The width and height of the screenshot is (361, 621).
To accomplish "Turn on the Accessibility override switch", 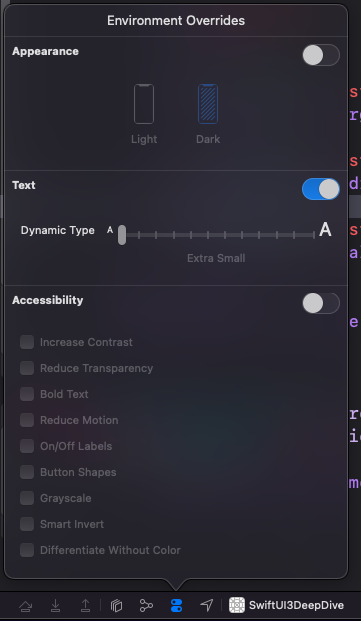I will 321,303.
